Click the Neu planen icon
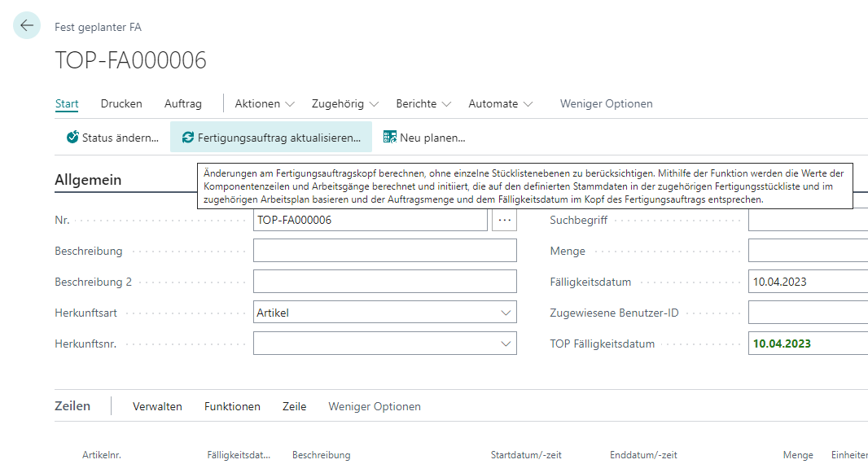 tap(390, 138)
